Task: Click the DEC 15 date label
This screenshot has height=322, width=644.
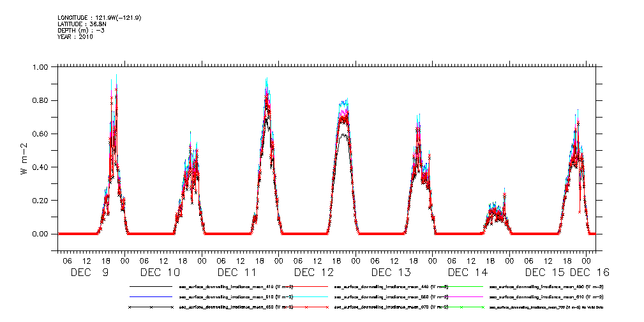Action: [544, 272]
